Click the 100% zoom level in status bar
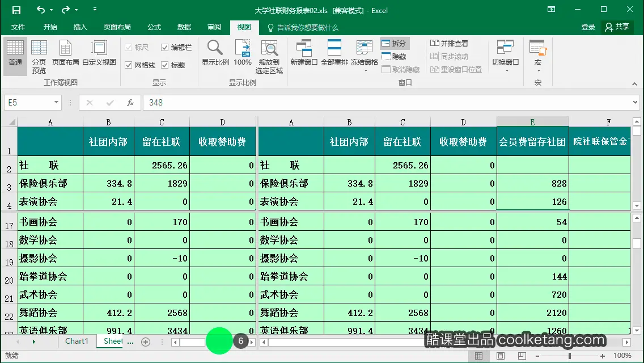The width and height of the screenshot is (644, 363). pos(622,356)
